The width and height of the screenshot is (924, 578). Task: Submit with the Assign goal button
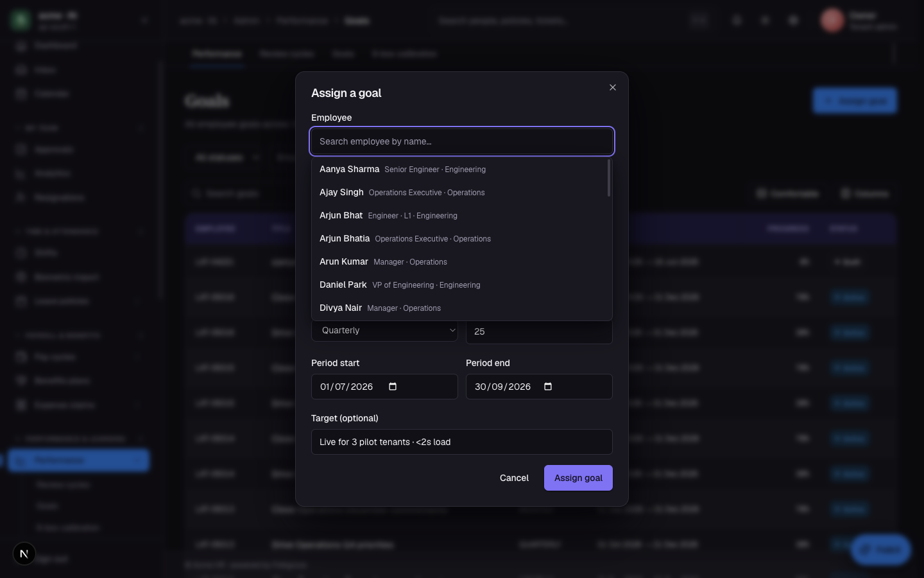click(578, 478)
